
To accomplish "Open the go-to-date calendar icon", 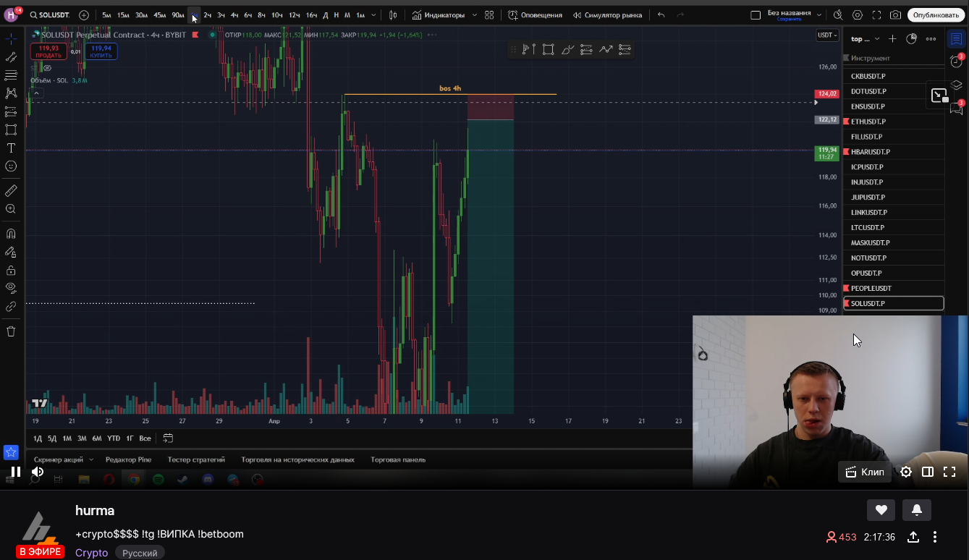I will point(168,438).
